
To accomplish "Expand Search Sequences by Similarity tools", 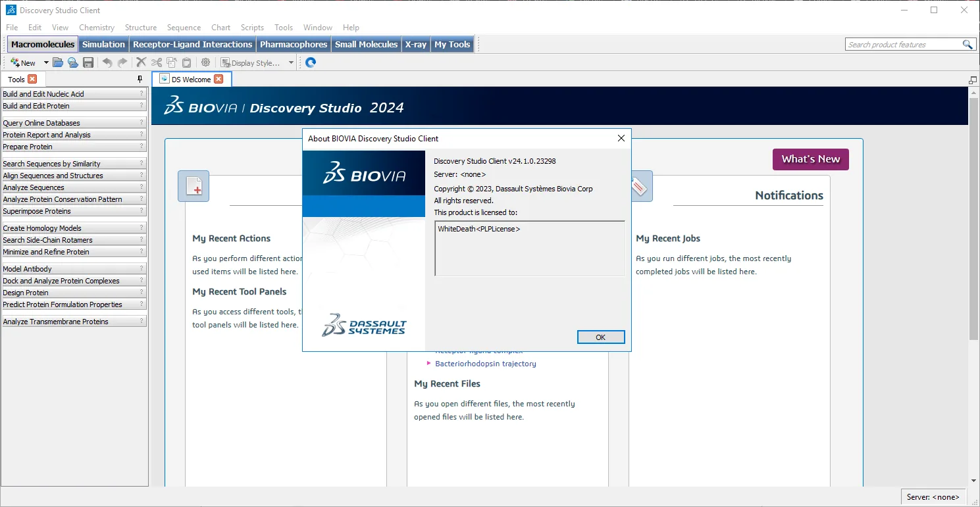I will tap(74, 164).
